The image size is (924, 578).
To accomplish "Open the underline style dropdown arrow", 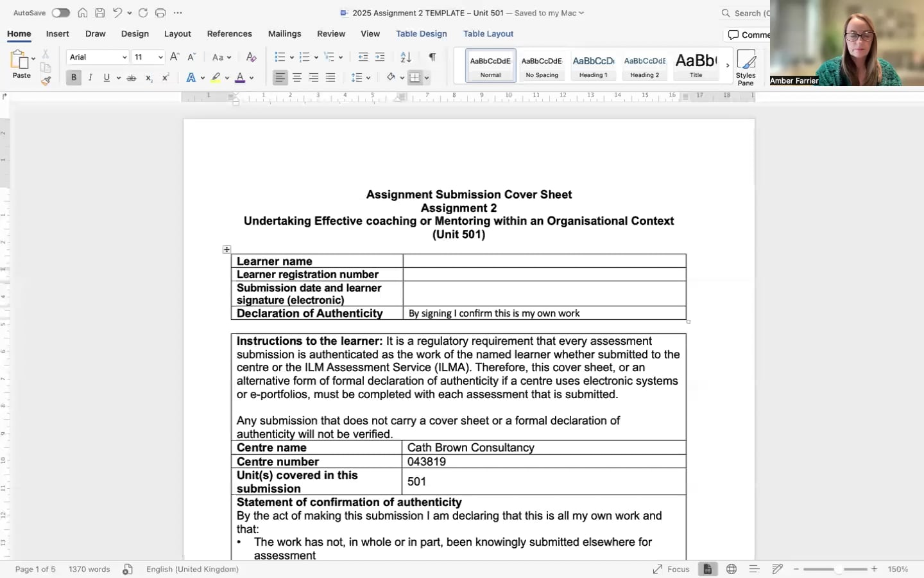I will click(119, 78).
